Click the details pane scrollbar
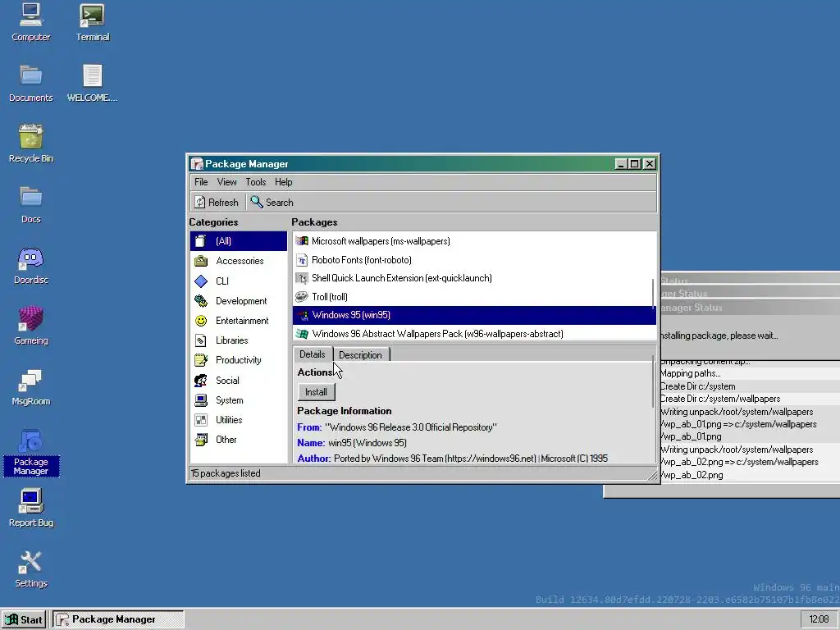 pyautogui.click(x=653, y=381)
